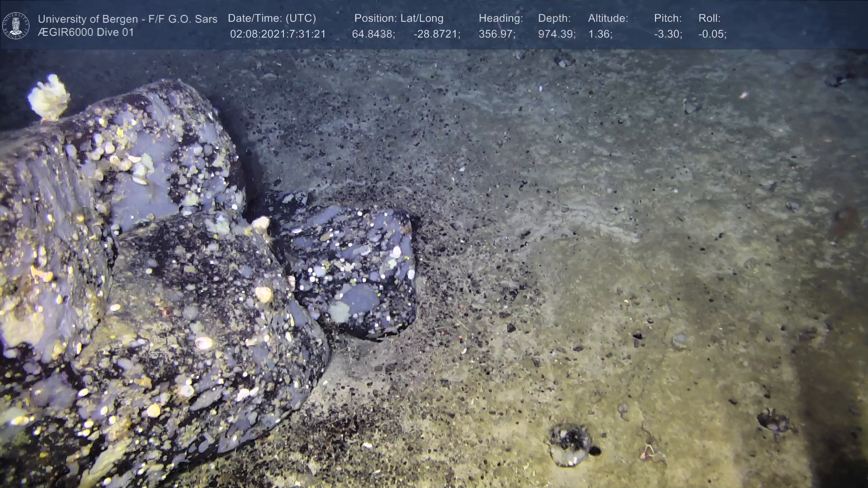The height and width of the screenshot is (488, 868).
Task: Select the altitude reading 1.36
Action: (x=600, y=34)
